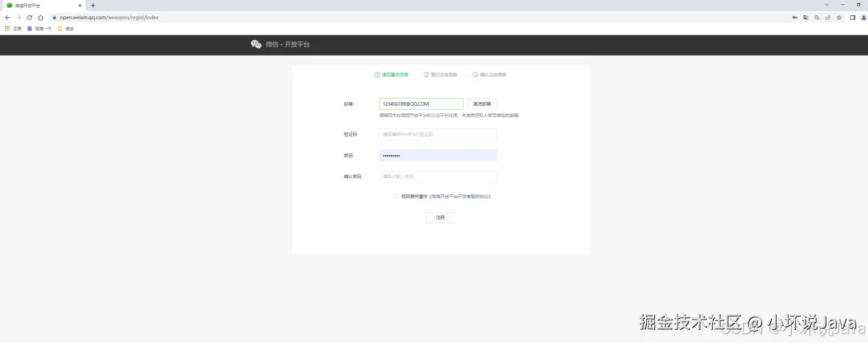The height and width of the screenshot is (343, 868).
Task: Click the 邮箱 field label
Action: pos(348,104)
